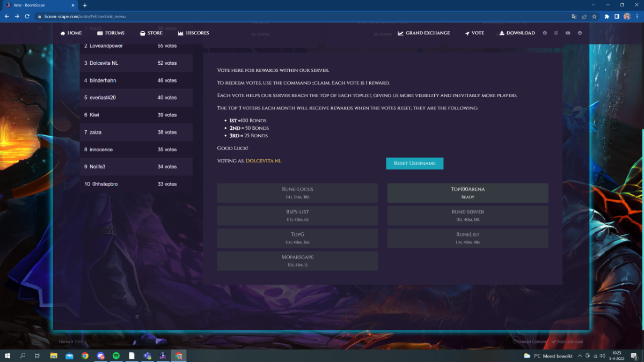Click the Reset Username button

click(x=415, y=163)
